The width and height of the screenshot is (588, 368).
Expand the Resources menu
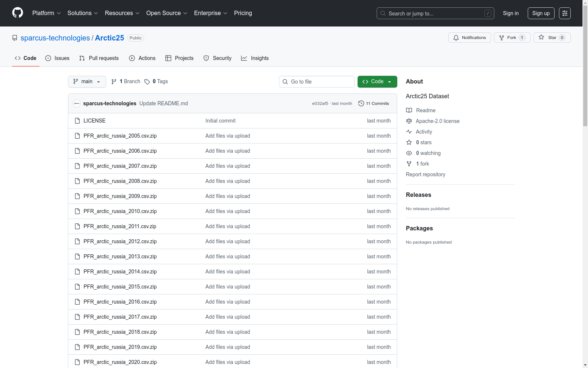[122, 13]
